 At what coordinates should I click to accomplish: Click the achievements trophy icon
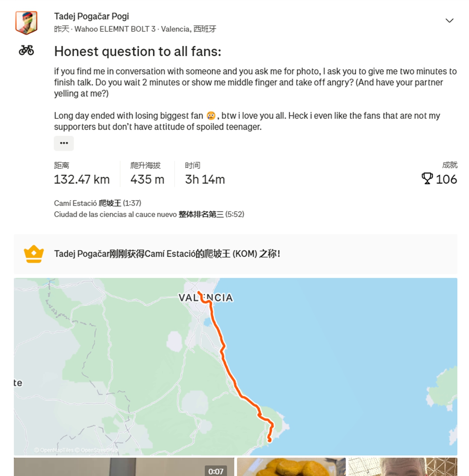[427, 179]
